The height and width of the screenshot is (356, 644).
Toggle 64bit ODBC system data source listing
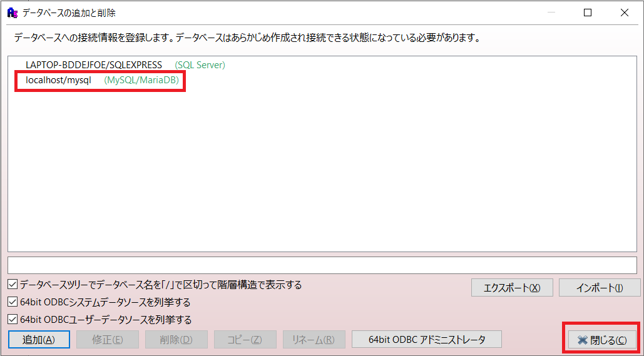13,302
